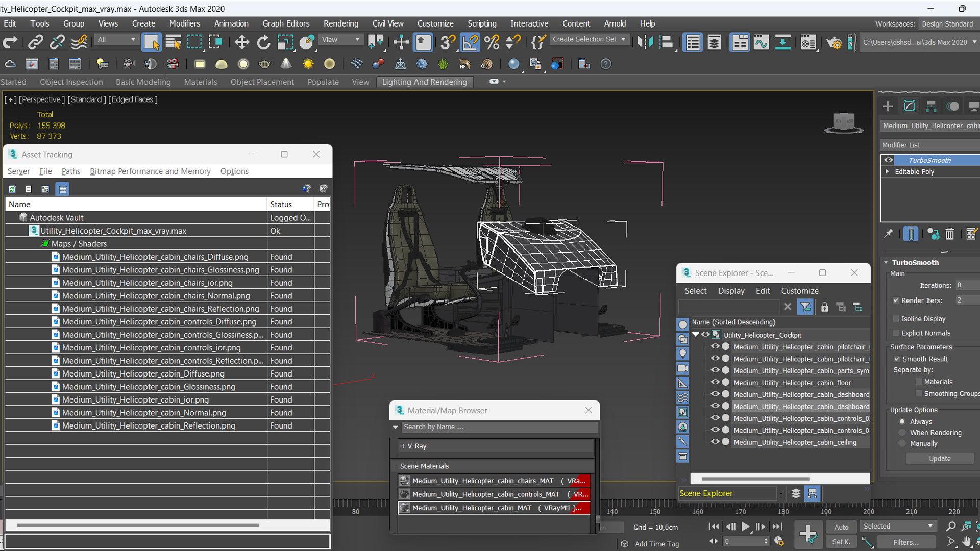
Task: Open the Modify tab in command panel
Action: coord(910,106)
